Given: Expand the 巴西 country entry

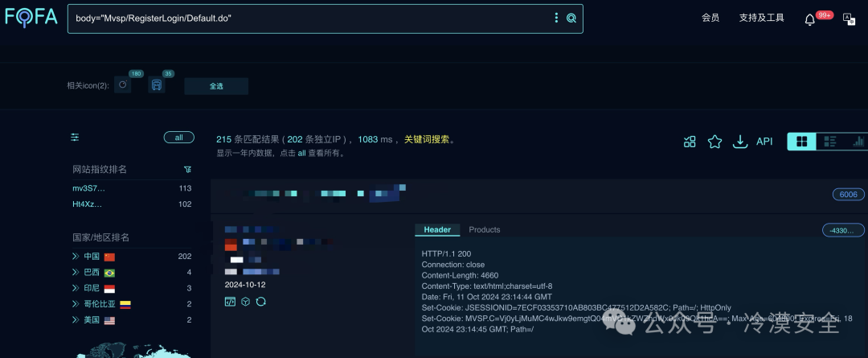Looking at the screenshot, I should pyautogui.click(x=76, y=273).
